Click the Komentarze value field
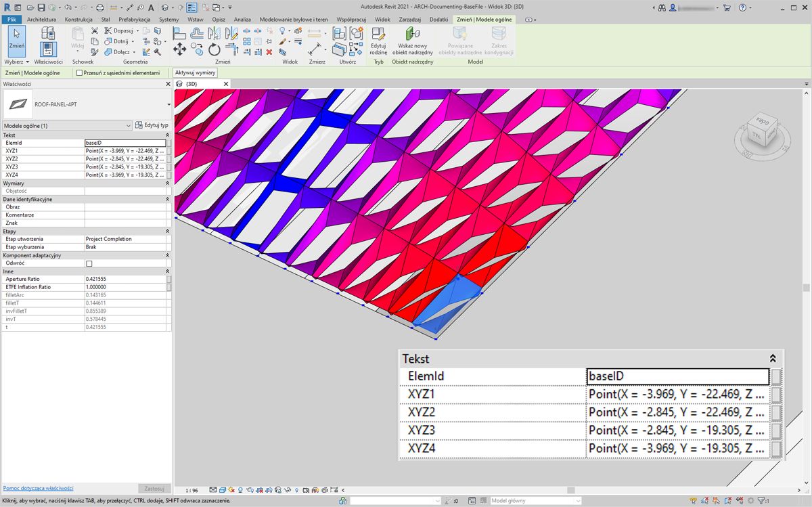Viewport: 812px width, 507px height. pyautogui.click(x=125, y=215)
